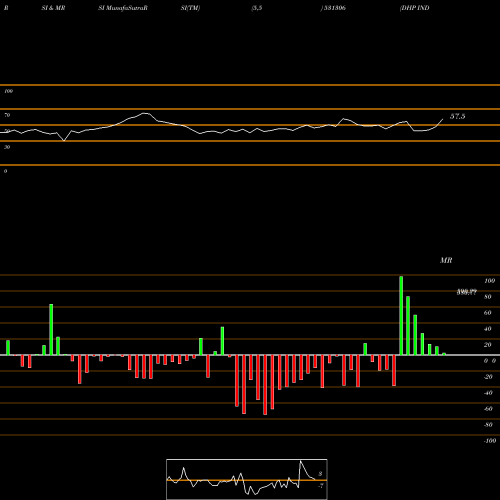
Task: Click the 'DHP IND' stock name in header
Action: [414, 8]
